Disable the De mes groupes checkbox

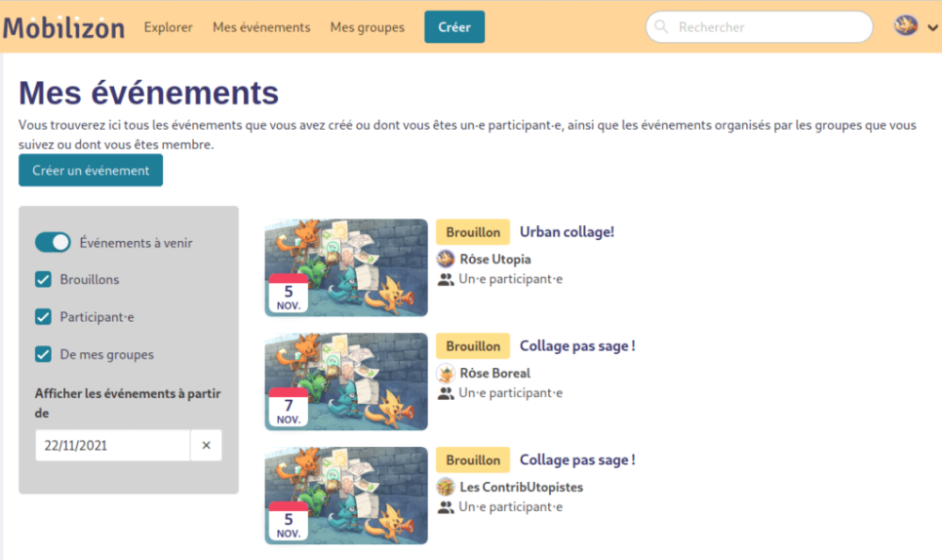click(x=43, y=355)
